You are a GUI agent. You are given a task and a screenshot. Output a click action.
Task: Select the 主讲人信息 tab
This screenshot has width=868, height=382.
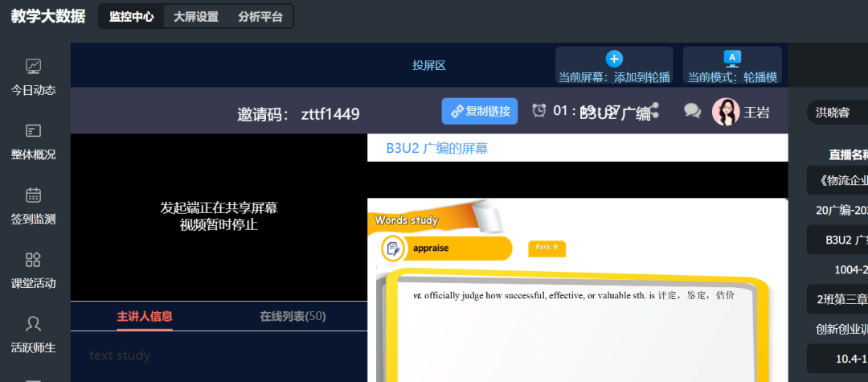coord(145,316)
